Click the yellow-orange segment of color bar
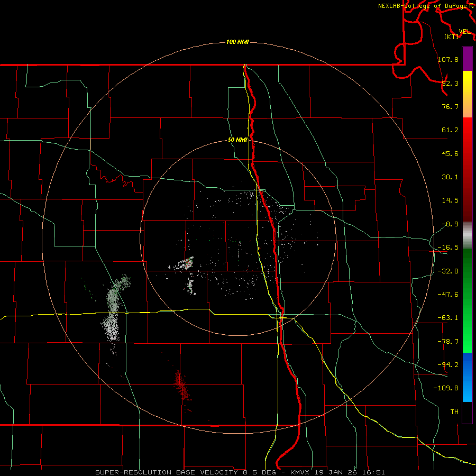 [x=467, y=94]
